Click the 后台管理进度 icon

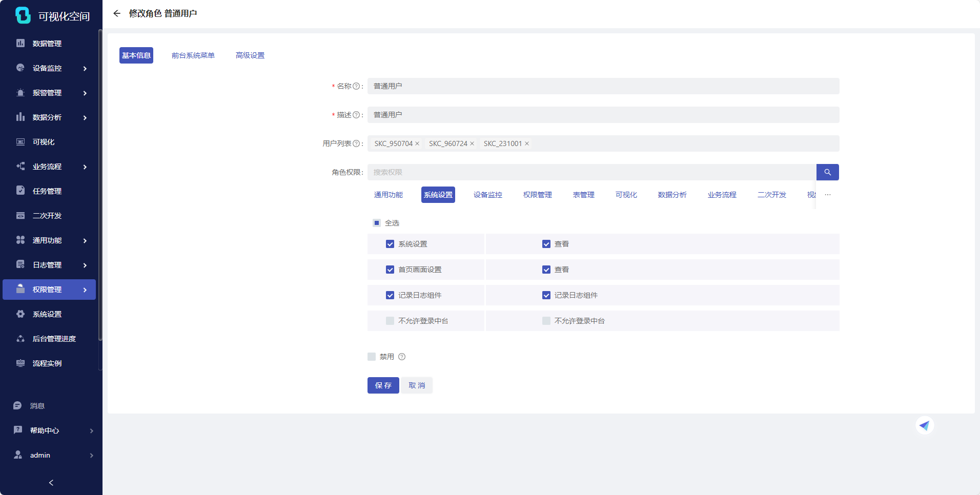coord(21,338)
